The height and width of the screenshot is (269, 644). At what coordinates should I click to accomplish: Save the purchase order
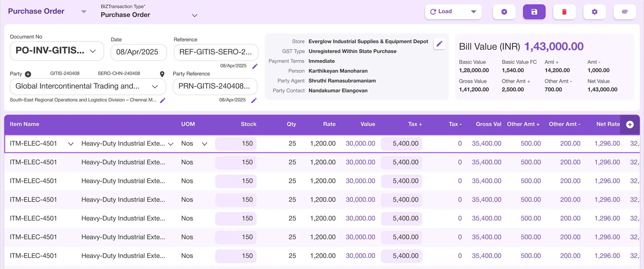534,12
